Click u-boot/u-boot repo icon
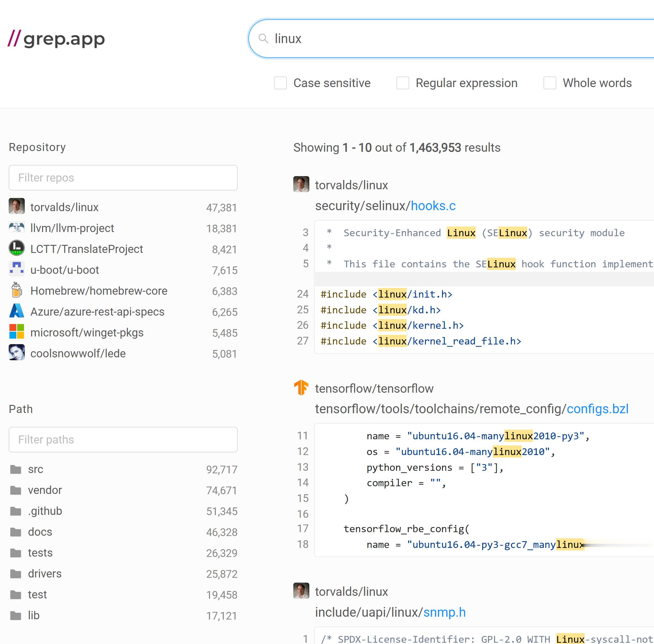The width and height of the screenshot is (654, 644). click(x=17, y=269)
